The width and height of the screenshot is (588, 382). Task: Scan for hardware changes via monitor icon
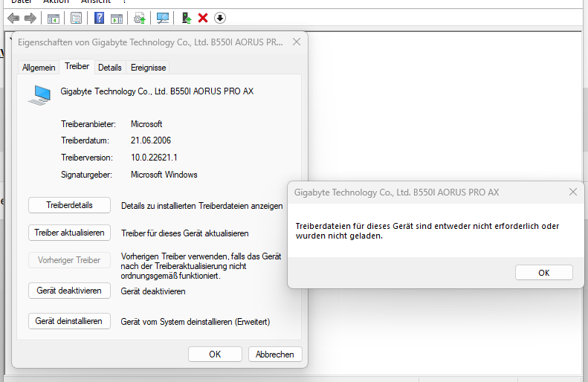pos(162,18)
